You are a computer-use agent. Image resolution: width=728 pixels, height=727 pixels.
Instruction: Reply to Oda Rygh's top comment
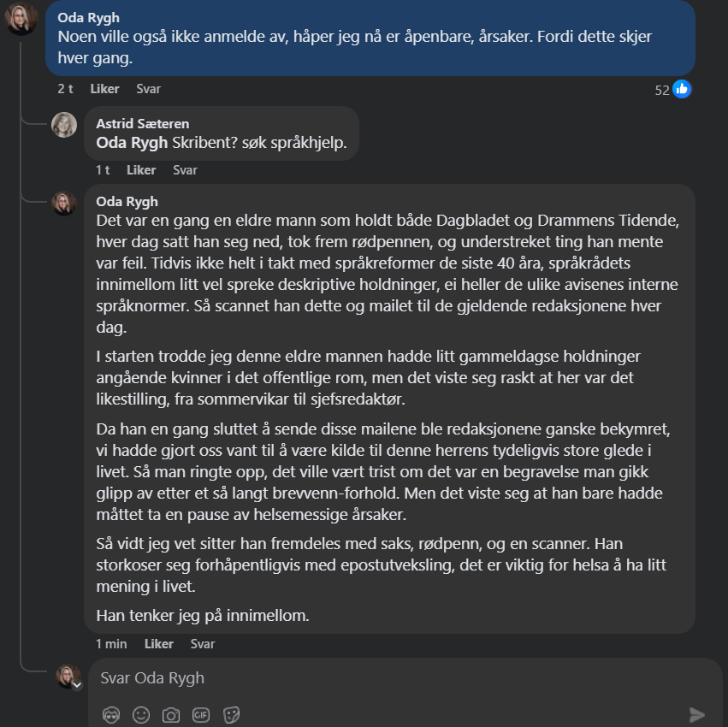(148, 89)
